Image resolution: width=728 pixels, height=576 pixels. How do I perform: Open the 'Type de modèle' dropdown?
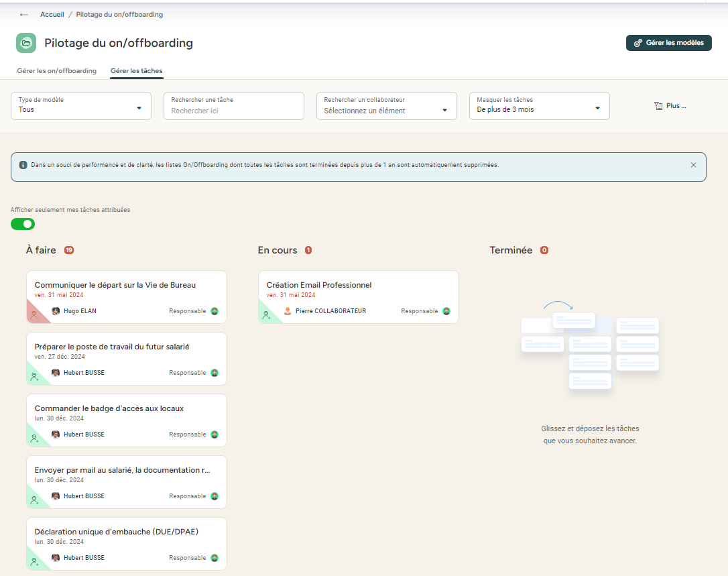coord(81,106)
